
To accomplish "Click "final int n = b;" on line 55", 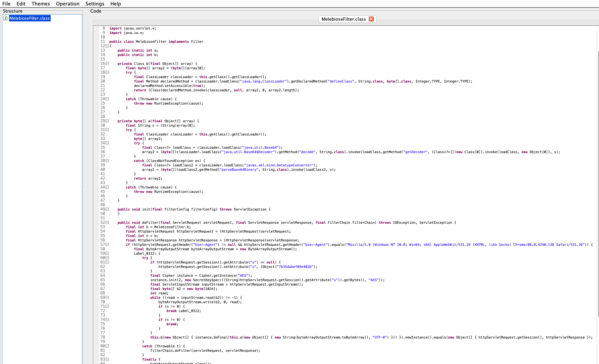I will point(142,236).
